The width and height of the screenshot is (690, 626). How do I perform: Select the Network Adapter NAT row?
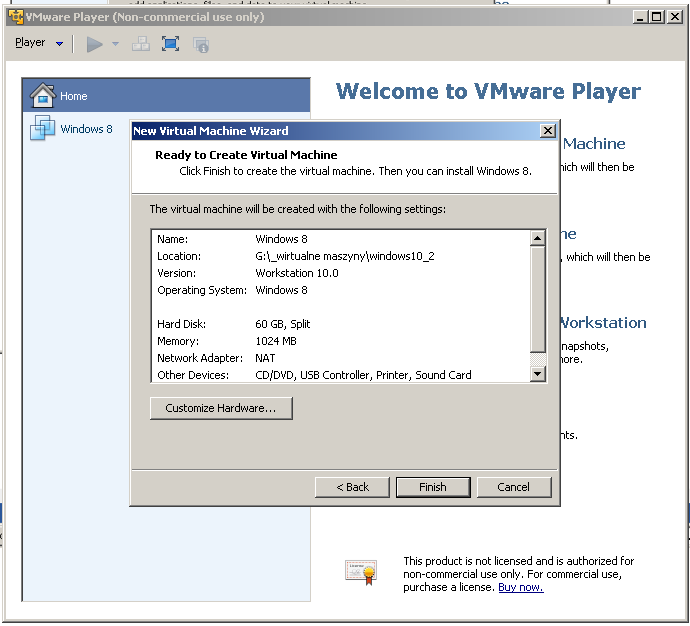[x=341, y=358]
